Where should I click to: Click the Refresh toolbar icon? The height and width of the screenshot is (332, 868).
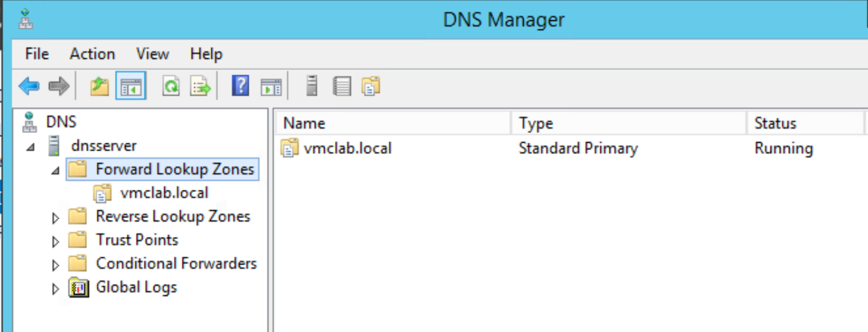point(171,86)
